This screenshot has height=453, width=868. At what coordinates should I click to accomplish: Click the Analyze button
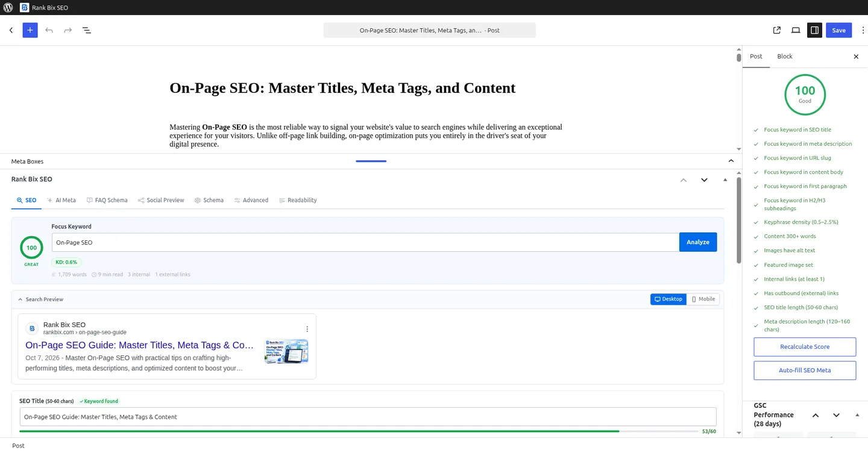tap(698, 242)
